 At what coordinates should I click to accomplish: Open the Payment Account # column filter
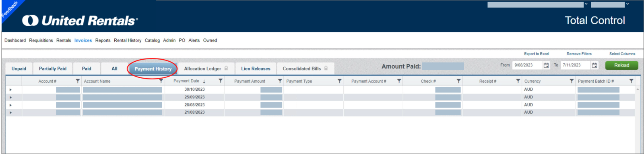click(399, 81)
